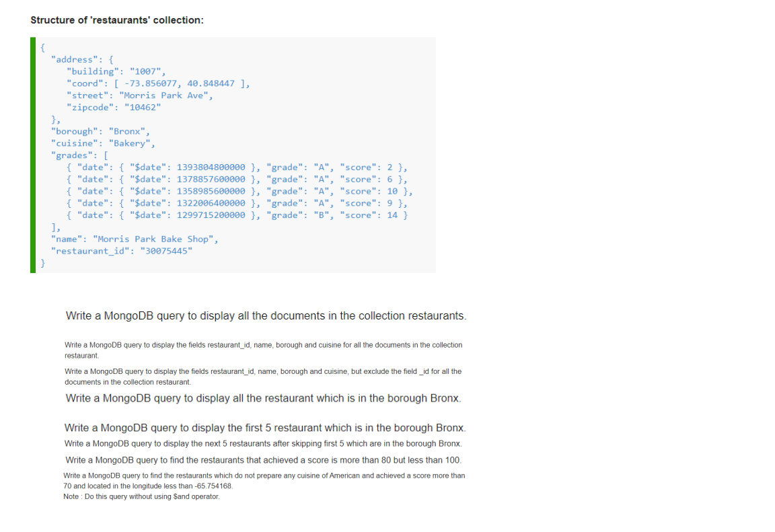
Task: Click the "zipcode": "10462" line
Action: point(114,107)
